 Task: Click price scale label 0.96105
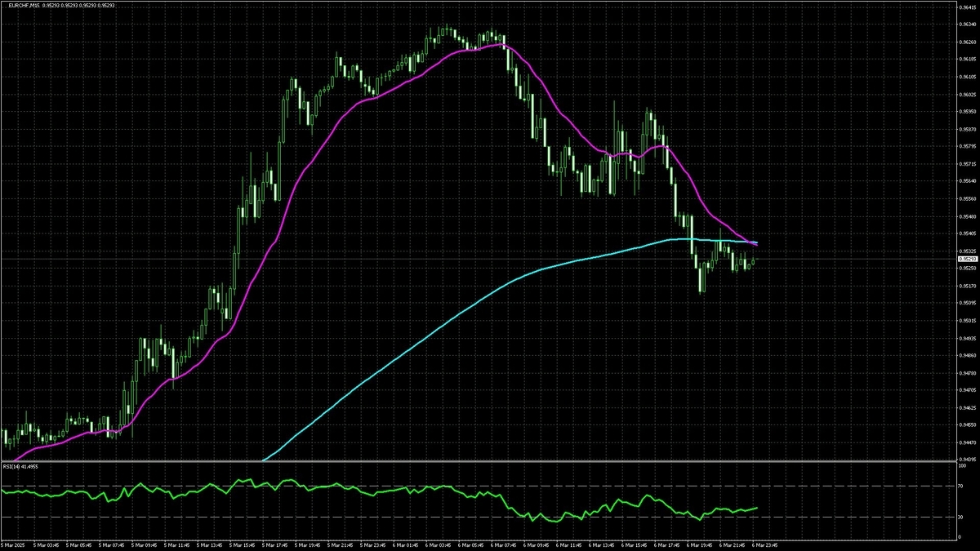[968, 78]
